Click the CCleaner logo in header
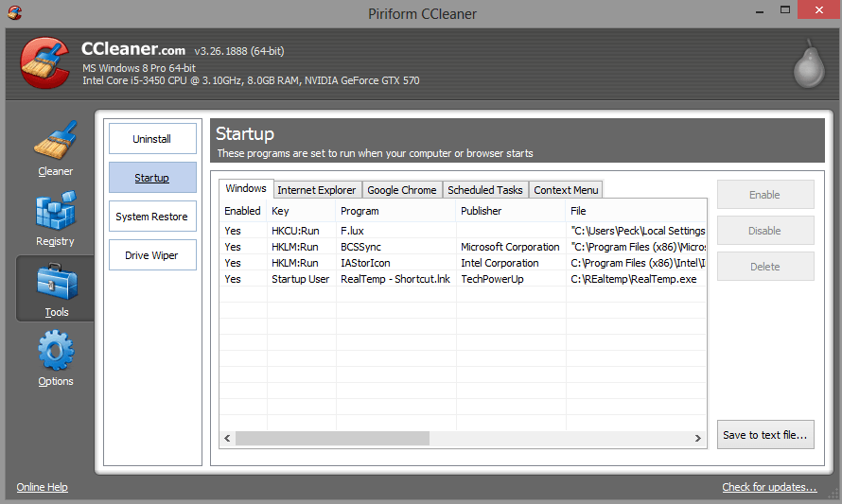842x504 pixels. pos(44,64)
